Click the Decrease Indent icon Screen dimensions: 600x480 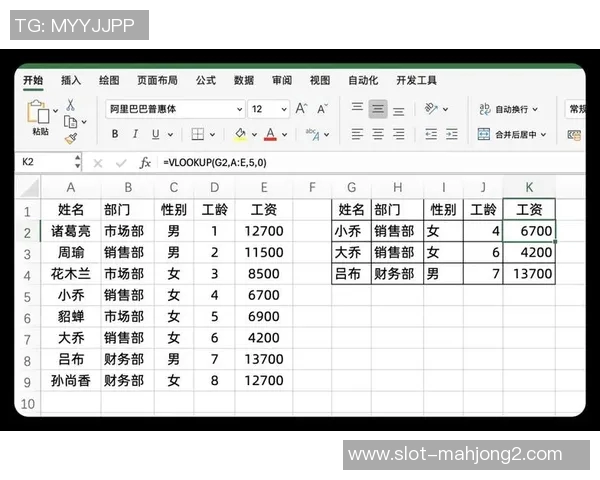[x=431, y=134]
